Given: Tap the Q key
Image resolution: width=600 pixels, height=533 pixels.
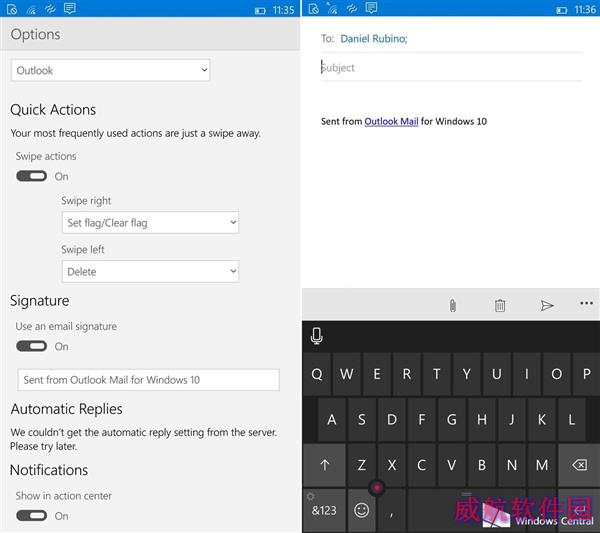Looking at the screenshot, I should pos(317,374).
